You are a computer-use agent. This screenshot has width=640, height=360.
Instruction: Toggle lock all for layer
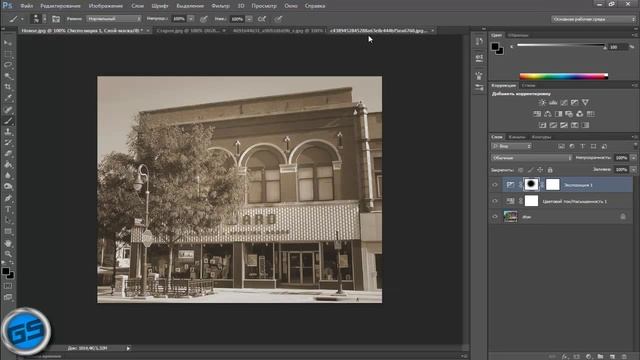tap(550, 170)
